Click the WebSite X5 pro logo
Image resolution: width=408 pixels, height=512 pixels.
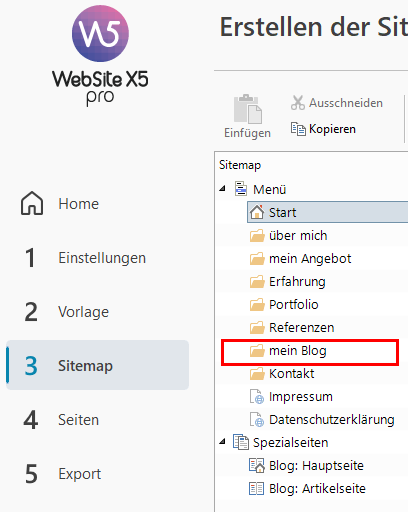click(x=100, y=55)
